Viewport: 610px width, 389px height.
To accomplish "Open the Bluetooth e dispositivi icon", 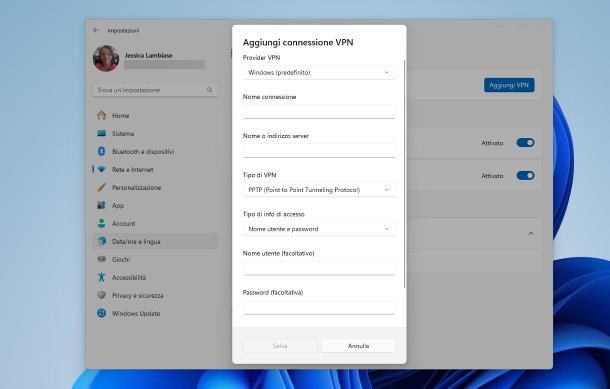I will (x=102, y=151).
